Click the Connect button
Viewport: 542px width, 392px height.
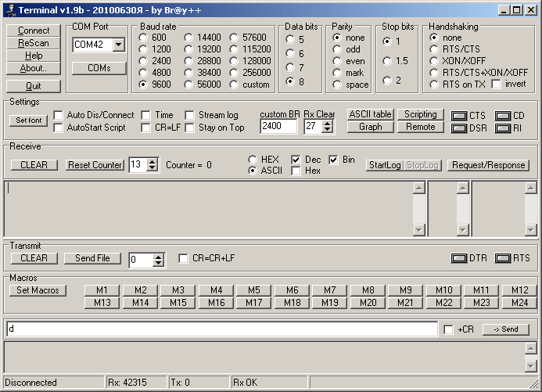[x=34, y=31]
